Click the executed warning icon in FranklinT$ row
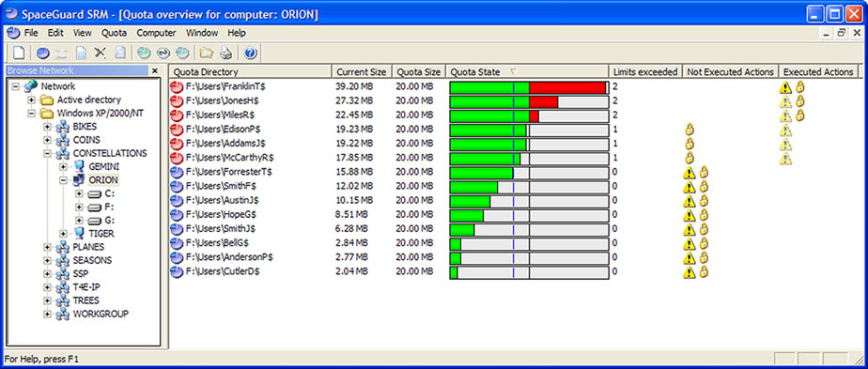Screen dimensions: 868x369 [x=785, y=87]
